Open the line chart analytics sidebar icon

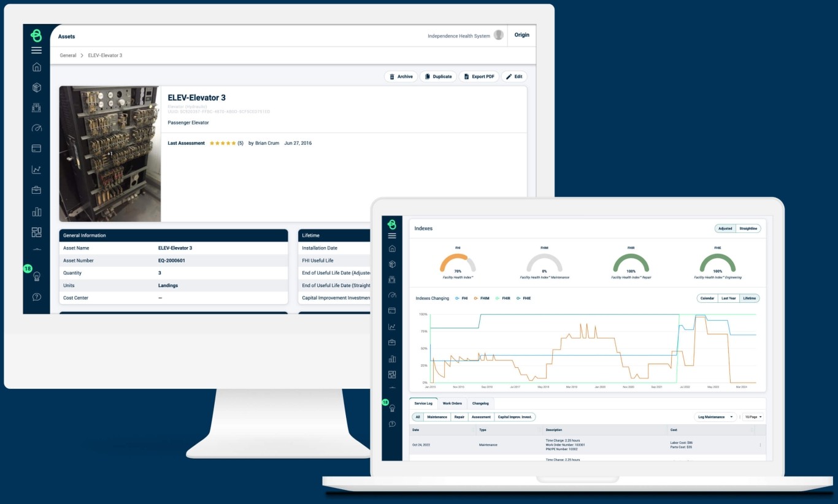click(36, 168)
